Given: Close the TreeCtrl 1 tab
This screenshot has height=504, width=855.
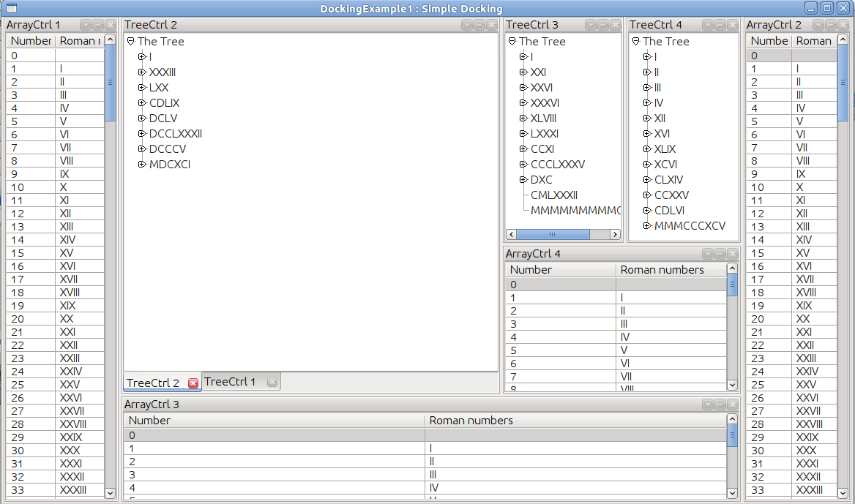Looking at the screenshot, I should coord(272,382).
